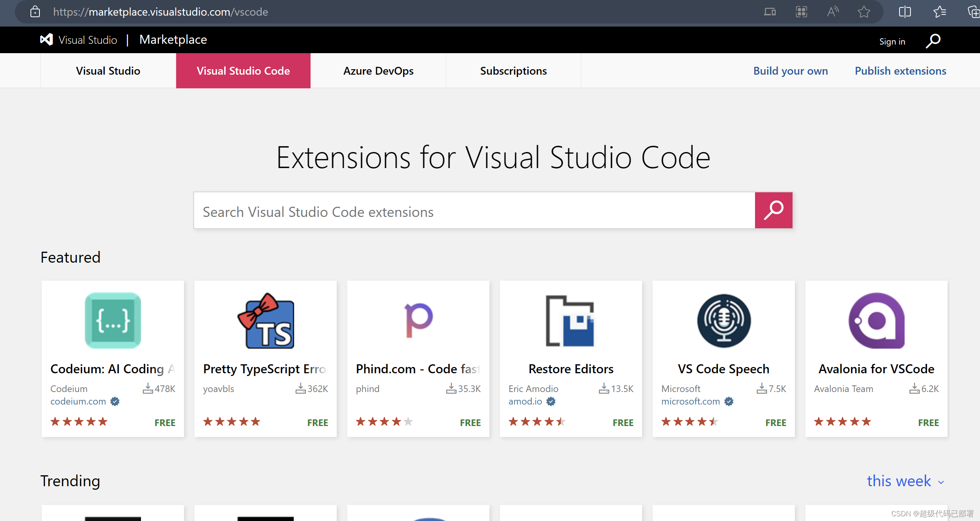This screenshot has height=521, width=980.
Task: Select the Azure DevOps tab
Action: coord(378,70)
